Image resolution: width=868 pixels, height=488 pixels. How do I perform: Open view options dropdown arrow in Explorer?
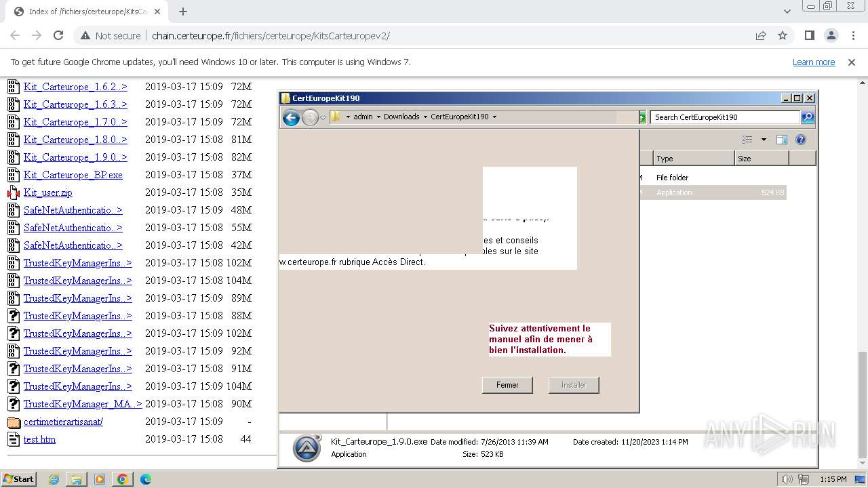(764, 140)
